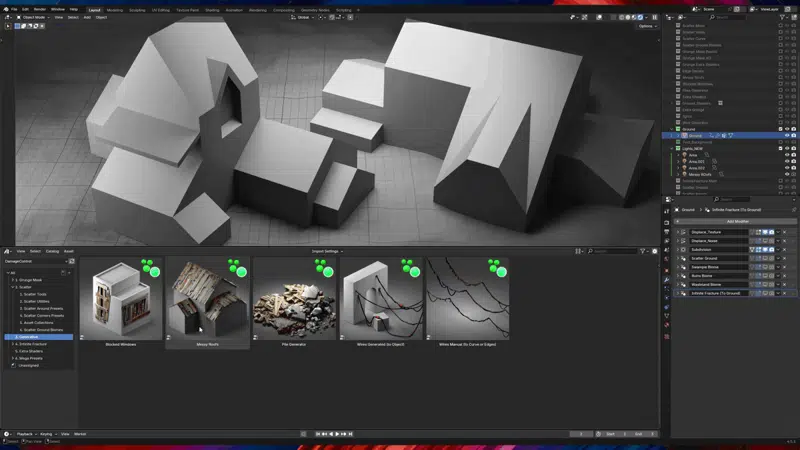The height and width of the screenshot is (450, 800).
Task: Expand the Displace_Texture modifier panel
Action: [678, 232]
